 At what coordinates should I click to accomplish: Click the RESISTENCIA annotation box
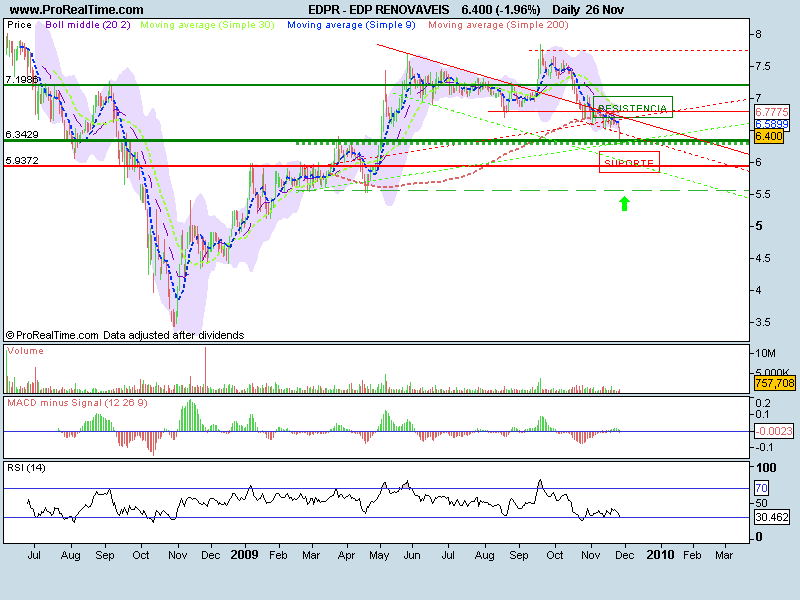(633, 107)
